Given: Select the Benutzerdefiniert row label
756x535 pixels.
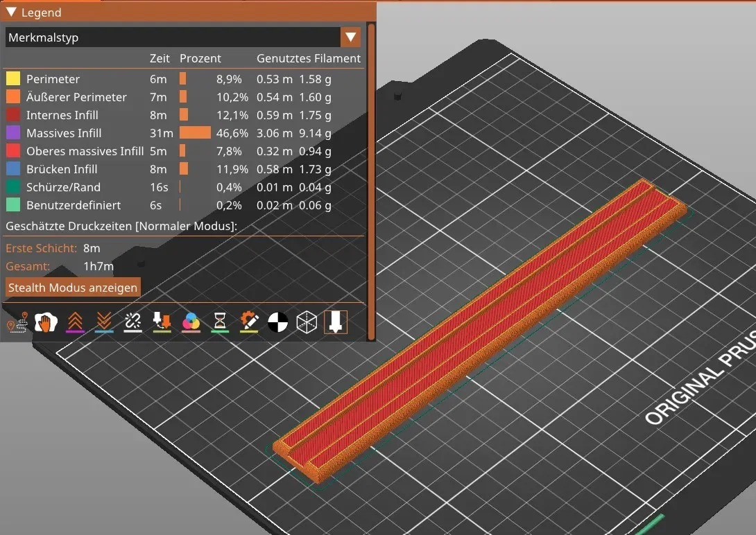Looking at the screenshot, I should click(74, 205).
